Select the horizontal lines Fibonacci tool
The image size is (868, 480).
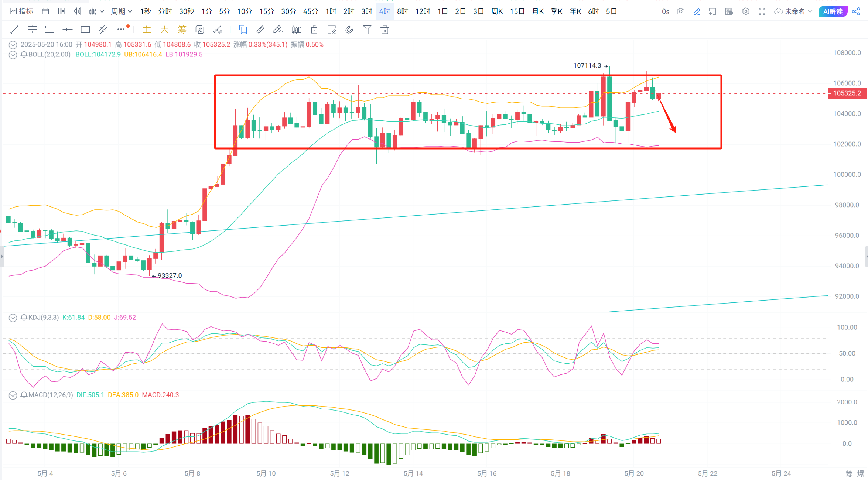50,30
